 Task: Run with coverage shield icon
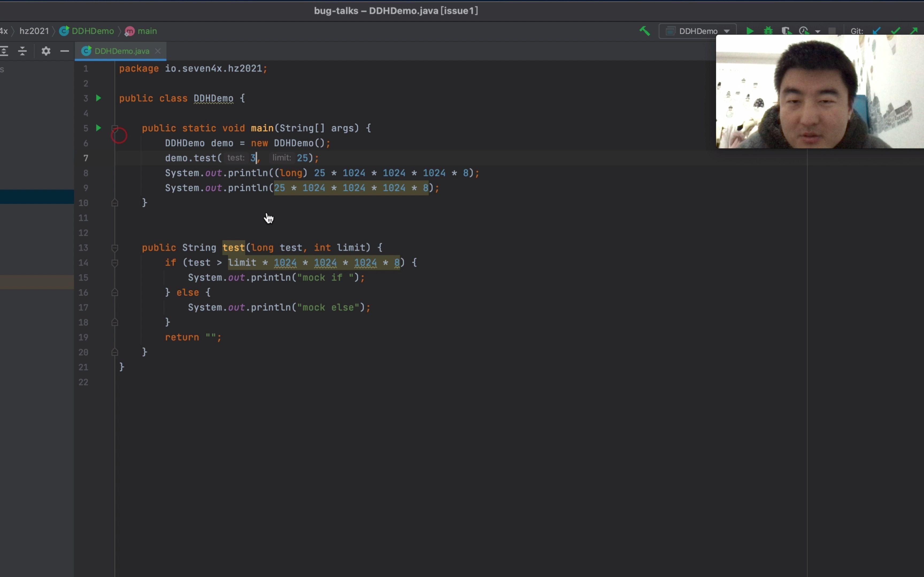click(x=786, y=31)
